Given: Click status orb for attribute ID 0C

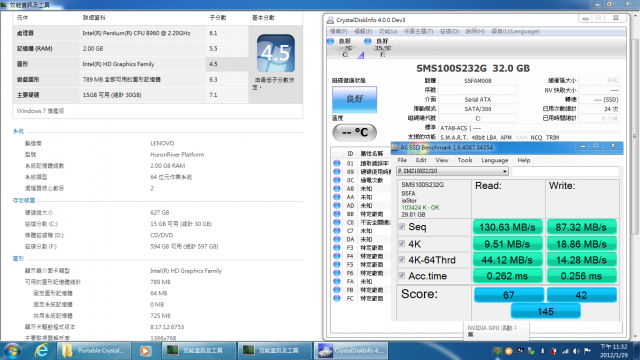Looking at the screenshot, I should [337, 180].
